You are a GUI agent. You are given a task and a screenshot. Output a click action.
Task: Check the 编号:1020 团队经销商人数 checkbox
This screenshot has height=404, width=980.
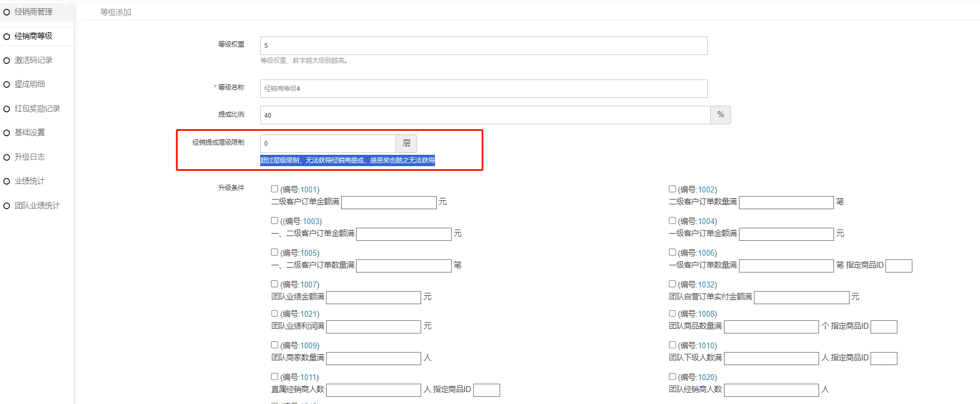click(672, 377)
